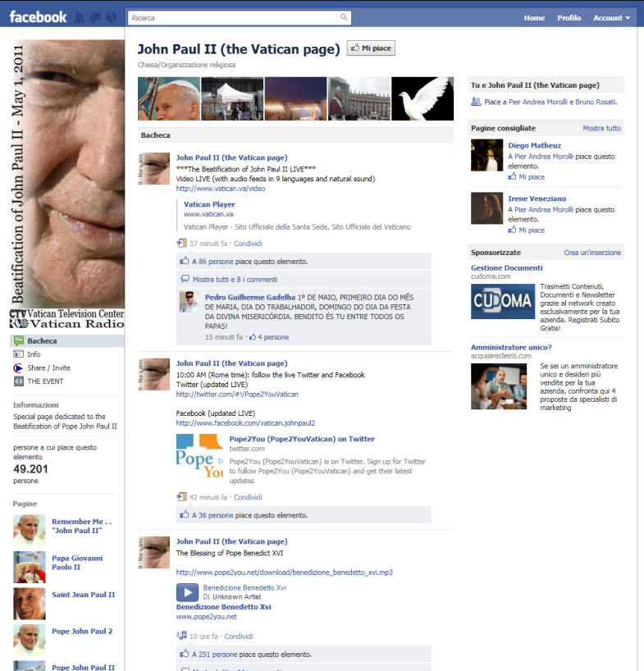Click Crea un'inserzione link
This screenshot has width=644, height=671.
pyautogui.click(x=592, y=253)
